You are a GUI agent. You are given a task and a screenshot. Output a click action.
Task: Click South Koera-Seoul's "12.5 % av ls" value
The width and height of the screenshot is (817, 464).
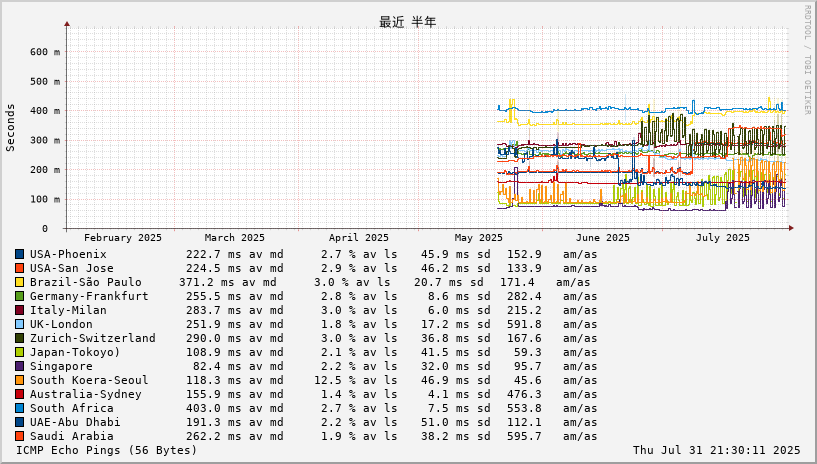point(356,380)
